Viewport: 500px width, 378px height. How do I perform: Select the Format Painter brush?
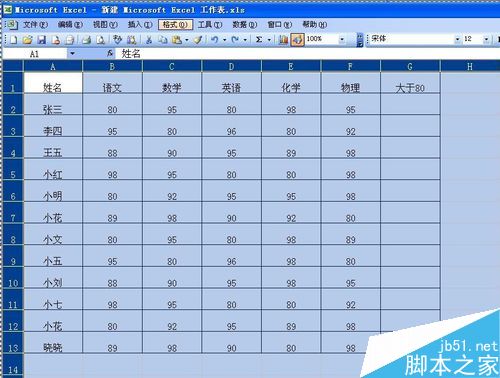198,40
